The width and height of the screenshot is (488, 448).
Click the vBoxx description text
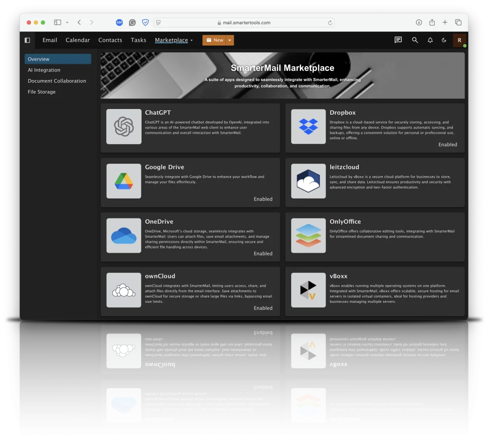[394, 293]
